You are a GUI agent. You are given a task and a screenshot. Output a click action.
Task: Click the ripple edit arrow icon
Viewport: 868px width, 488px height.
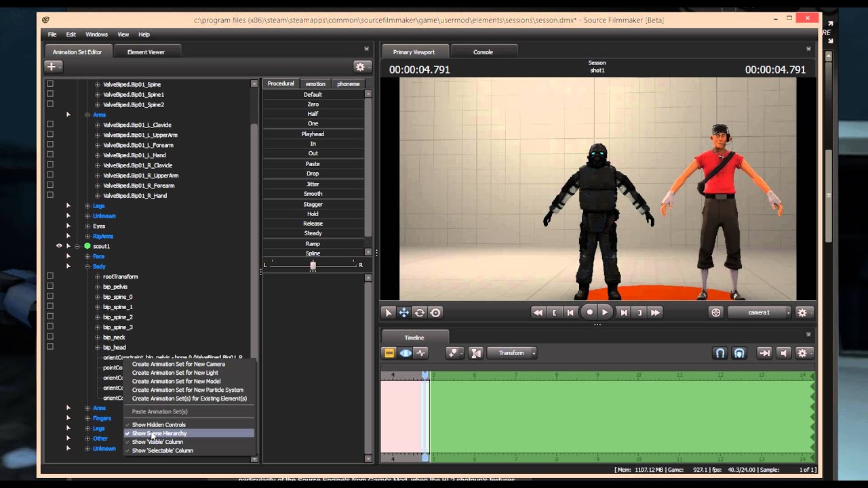click(764, 353)
